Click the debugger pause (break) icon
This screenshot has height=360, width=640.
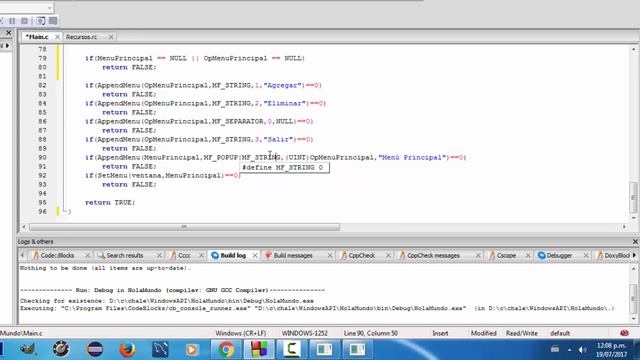click(12, 21)
